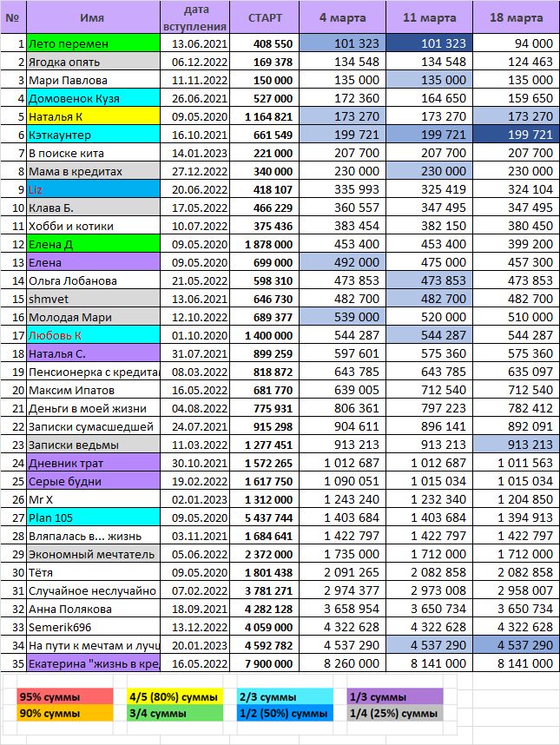The width and height of the screenshot is (560, 745).
Task: Select the 'СТАРТ' column header
Action: [x=265, y=17]
